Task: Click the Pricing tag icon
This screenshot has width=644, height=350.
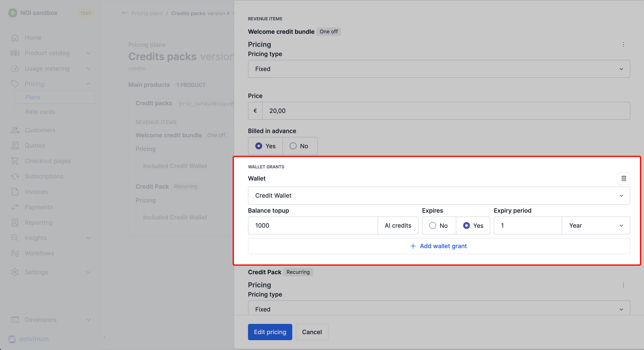Action: pyautogui.click(x=15, y=84)
